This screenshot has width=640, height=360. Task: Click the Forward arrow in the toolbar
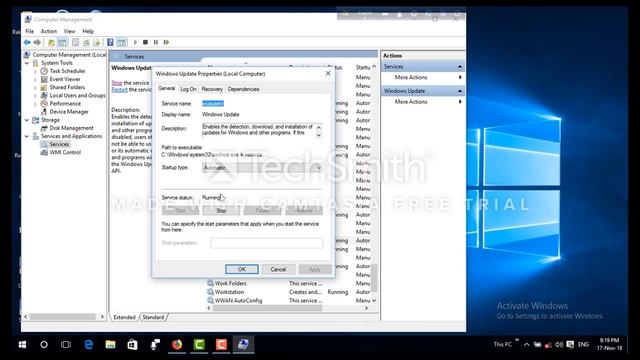coord(37,42)
